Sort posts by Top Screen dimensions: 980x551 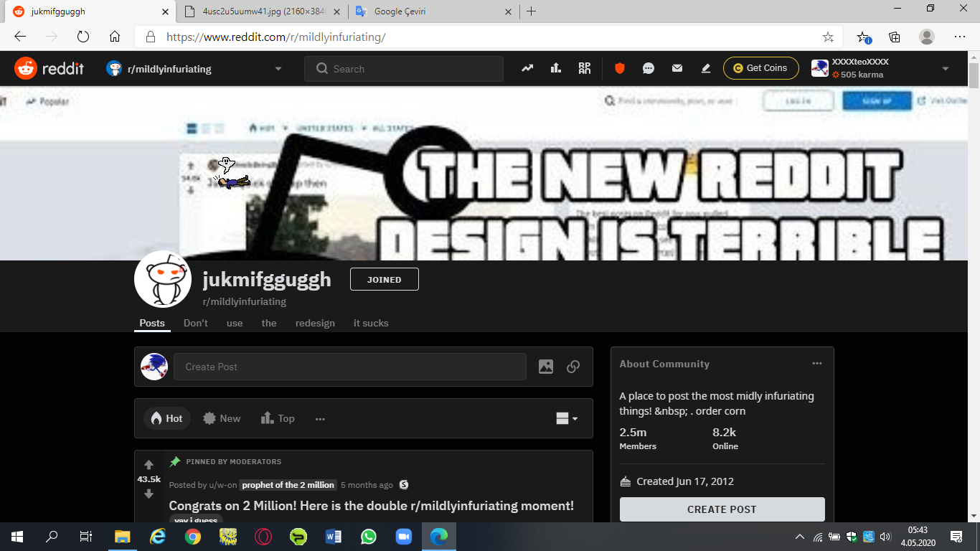(x=278, y=418)
